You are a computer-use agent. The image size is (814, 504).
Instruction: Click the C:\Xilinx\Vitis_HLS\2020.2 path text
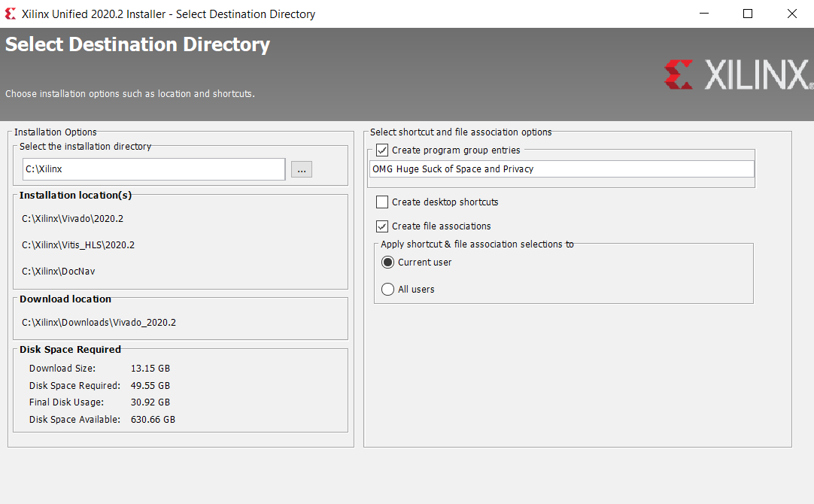point(78,245)
